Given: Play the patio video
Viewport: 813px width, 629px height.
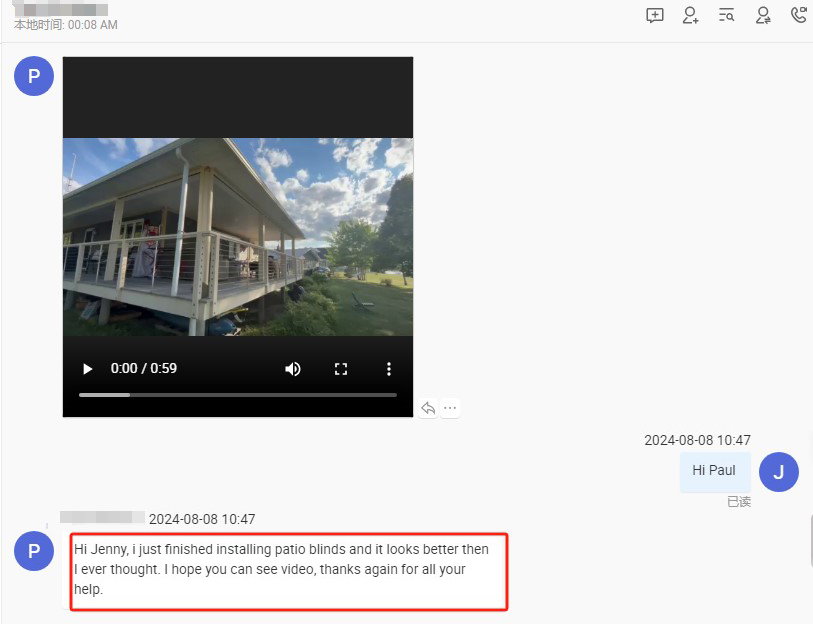Looking at the screenshot, I should click(88, 369).
